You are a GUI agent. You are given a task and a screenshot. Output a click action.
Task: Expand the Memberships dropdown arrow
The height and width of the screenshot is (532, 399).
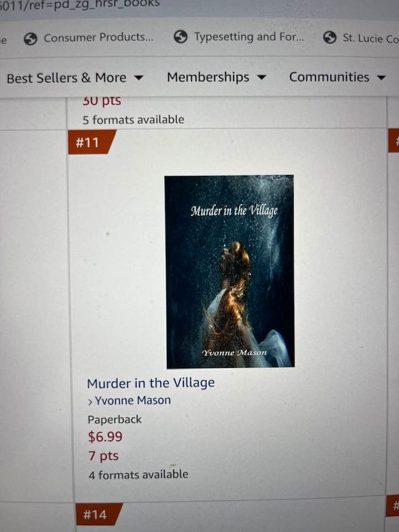(x=261, y=78)
